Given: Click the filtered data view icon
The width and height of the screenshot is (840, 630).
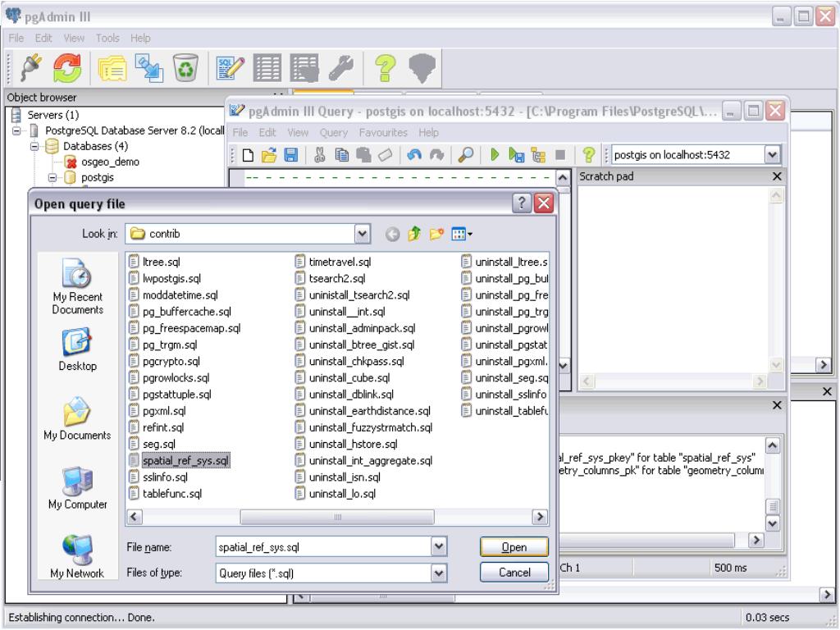Looking at the screenshot, I should [x=304, y=67].
